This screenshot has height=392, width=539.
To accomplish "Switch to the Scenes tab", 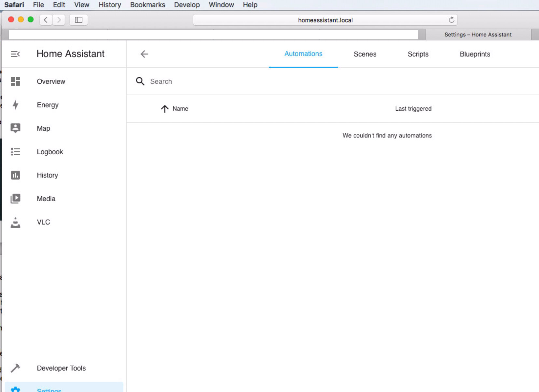I will [x=365, y=54].
